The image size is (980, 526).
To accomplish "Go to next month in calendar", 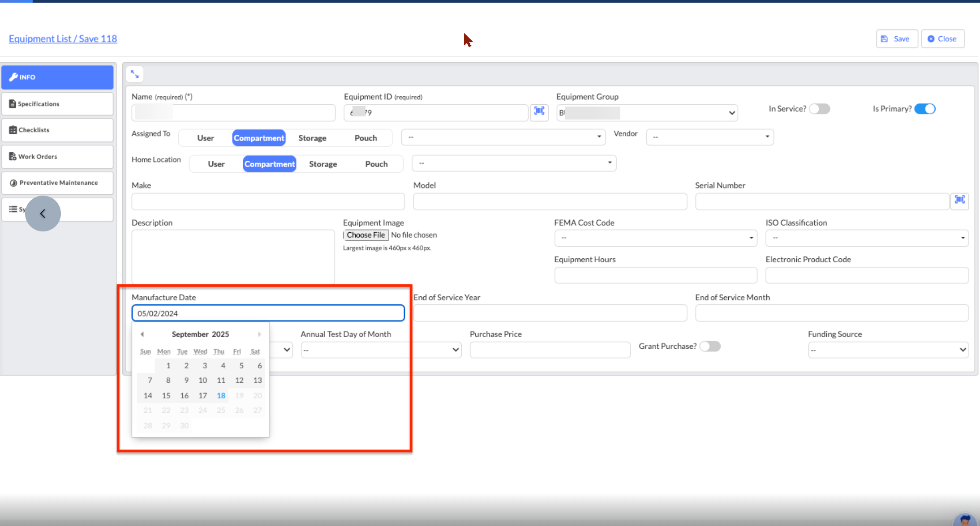I will [259, 334].
